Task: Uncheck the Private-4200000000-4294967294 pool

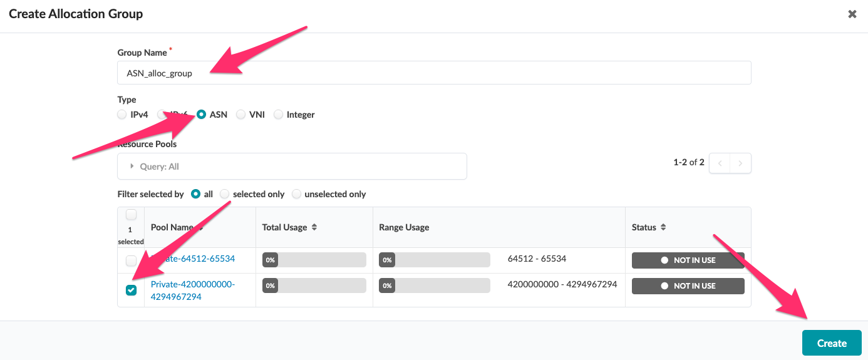Action: coord(131,290)
